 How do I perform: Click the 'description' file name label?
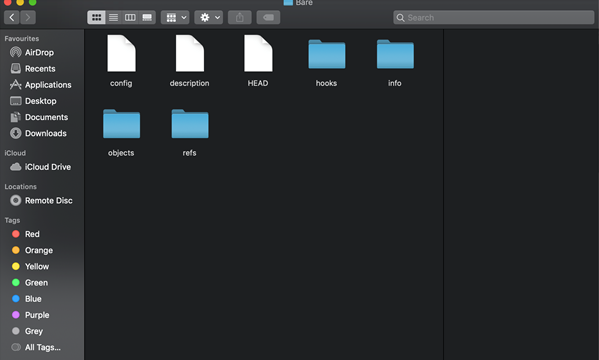point(189,83)
